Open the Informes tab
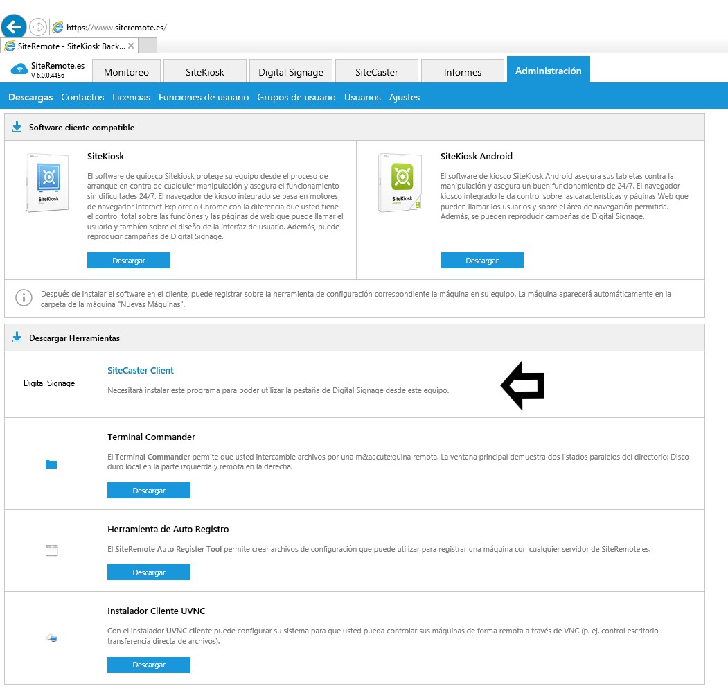 click(x=462, y=72)
